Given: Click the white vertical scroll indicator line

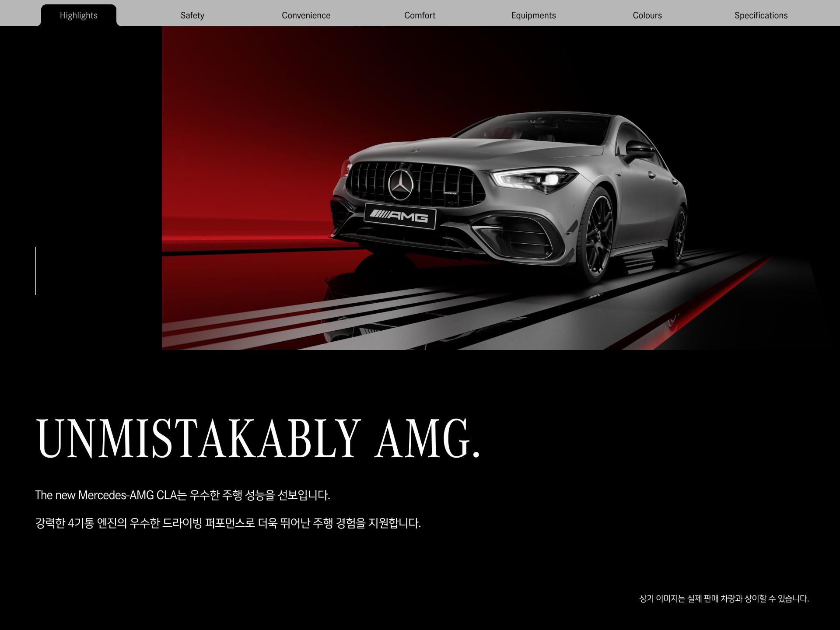Looking at the screenshot, I should [x=35, y=270].
